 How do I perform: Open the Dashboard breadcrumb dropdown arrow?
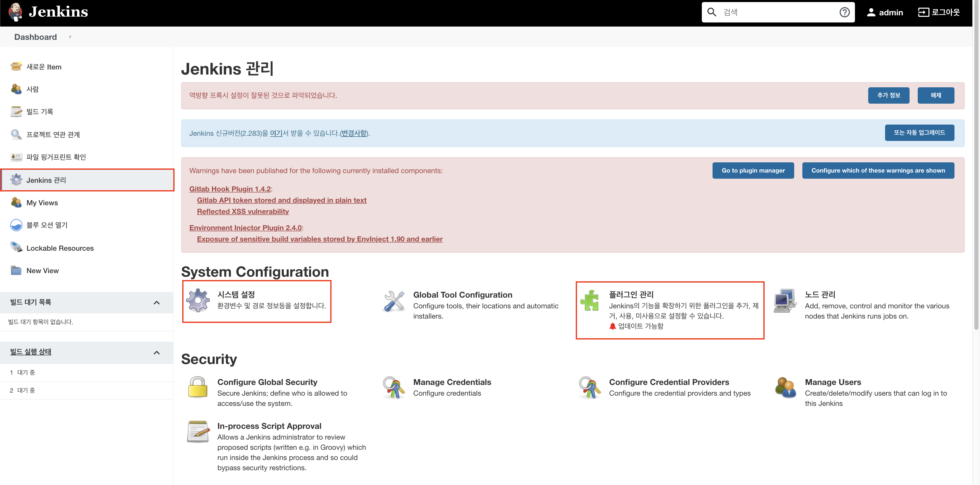click(70, 37)
